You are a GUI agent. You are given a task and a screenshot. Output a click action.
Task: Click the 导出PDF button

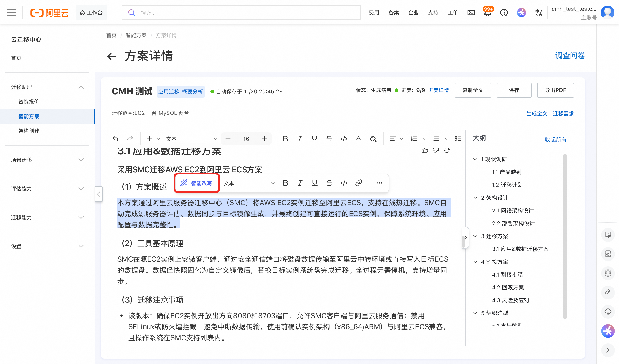(555, 90)
